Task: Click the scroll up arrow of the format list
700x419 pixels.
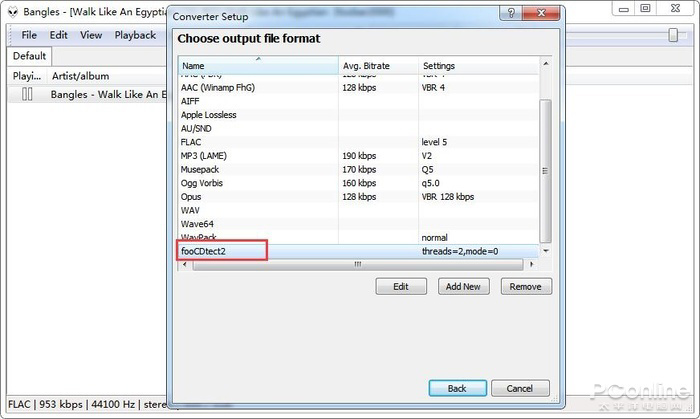Action: 546,64
